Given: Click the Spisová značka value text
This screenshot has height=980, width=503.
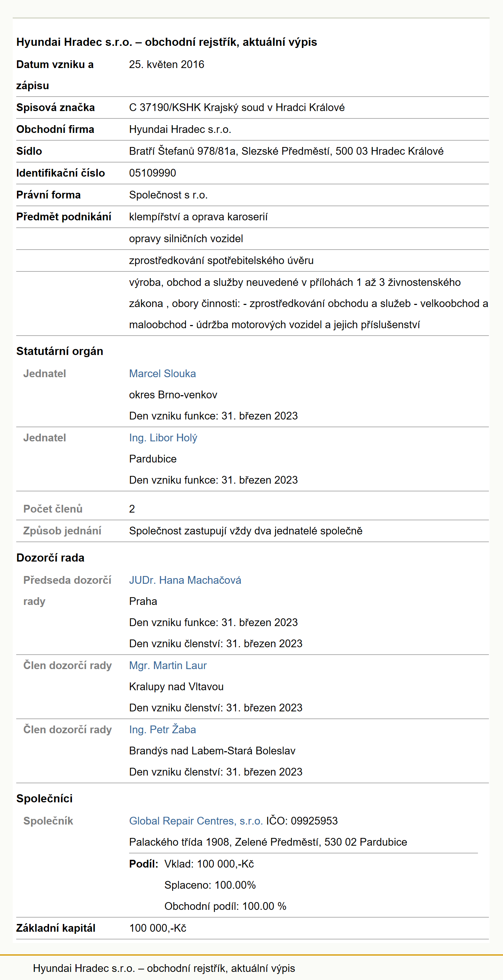Looking at the screenshot, I should [237, 108].
